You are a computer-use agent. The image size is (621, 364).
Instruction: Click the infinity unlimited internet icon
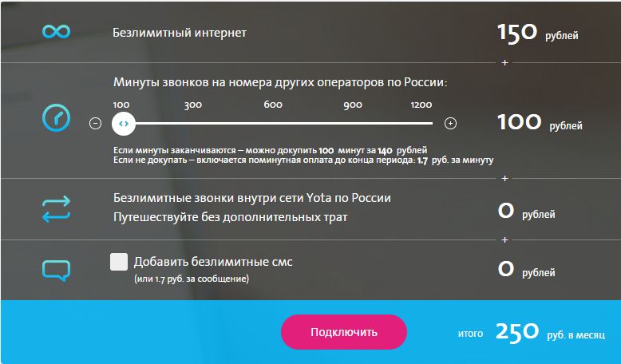point(56,33)
